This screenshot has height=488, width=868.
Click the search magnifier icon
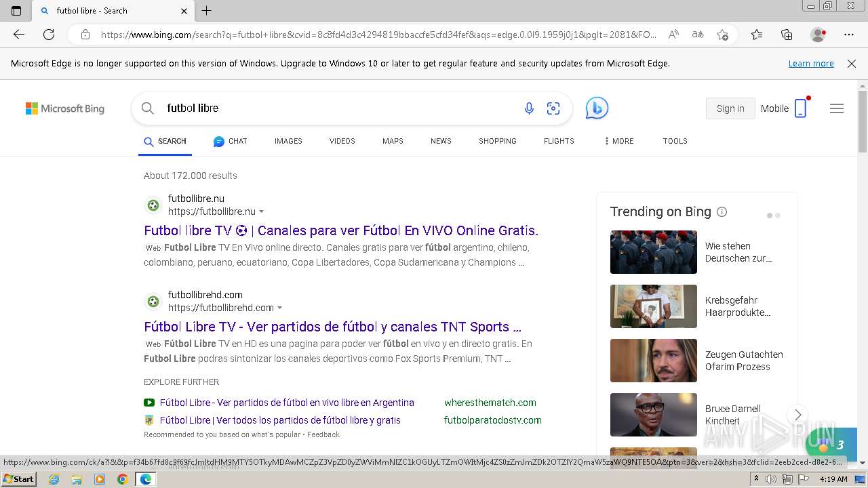pos(148,108)
